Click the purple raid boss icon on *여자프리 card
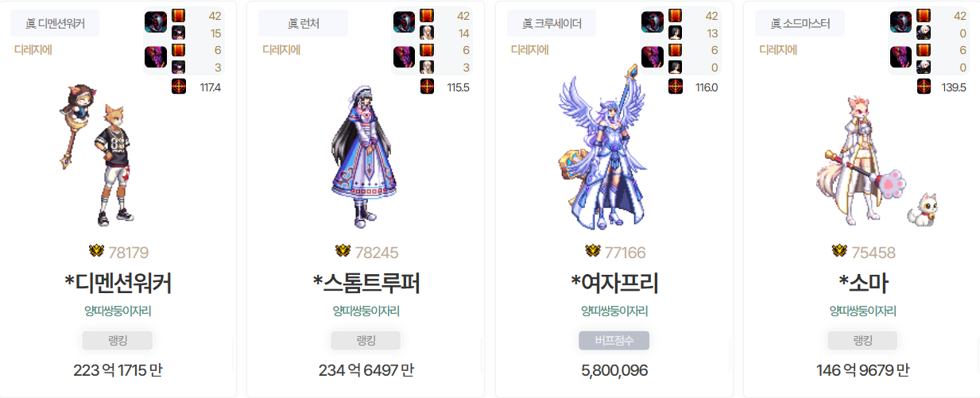Image resolution: width=980 pixels, height=398 pixels. (653, 57)
